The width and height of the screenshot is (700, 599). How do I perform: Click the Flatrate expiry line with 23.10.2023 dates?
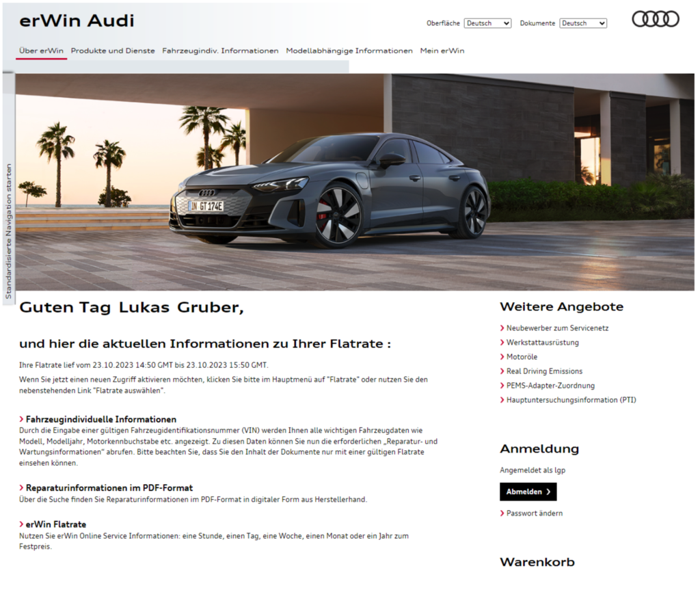(x=144, y=365)
